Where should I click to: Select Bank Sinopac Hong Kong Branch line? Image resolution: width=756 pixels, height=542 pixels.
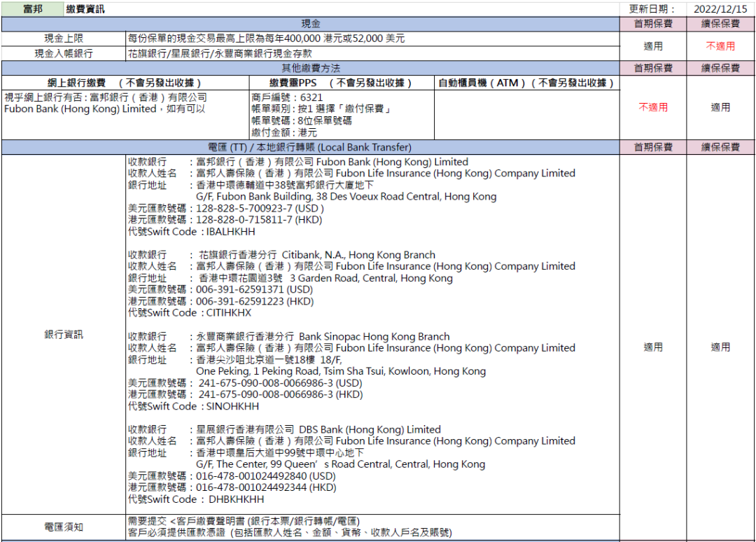point(289,336)
